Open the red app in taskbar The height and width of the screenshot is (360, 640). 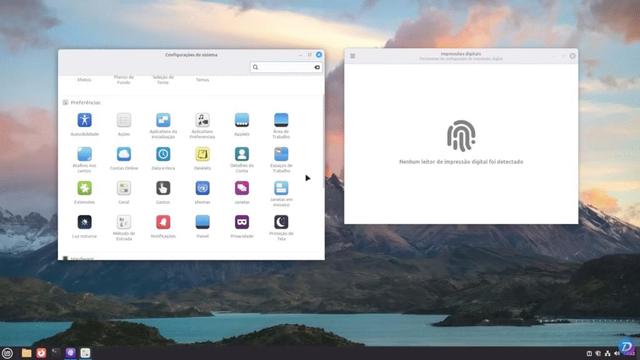[x=41, y=353]
